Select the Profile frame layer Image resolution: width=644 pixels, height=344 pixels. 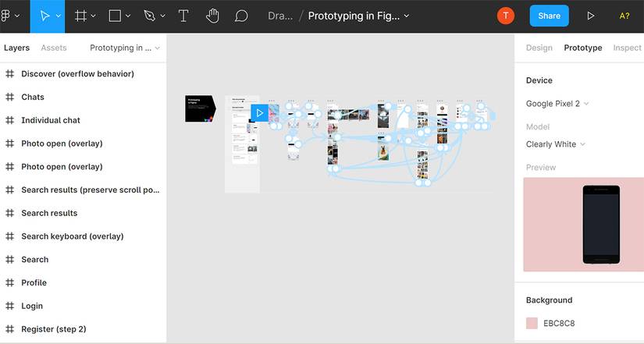click(83, 282)
